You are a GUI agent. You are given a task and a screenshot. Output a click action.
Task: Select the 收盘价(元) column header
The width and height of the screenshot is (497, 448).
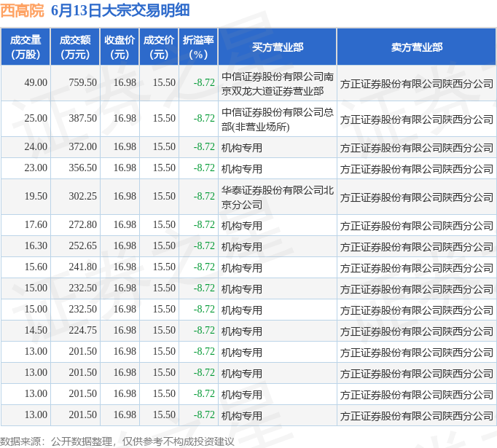point(120,47)
